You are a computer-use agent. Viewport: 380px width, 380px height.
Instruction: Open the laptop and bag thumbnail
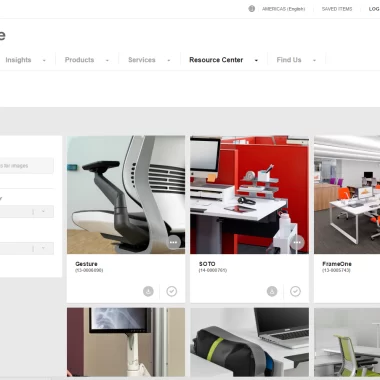250,342
